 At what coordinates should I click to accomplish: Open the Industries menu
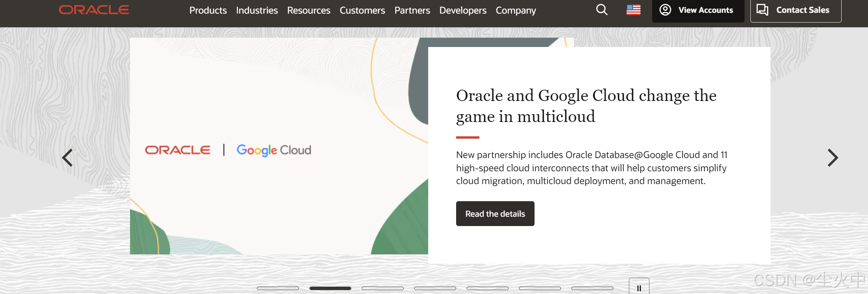click(x=257, y=10)
